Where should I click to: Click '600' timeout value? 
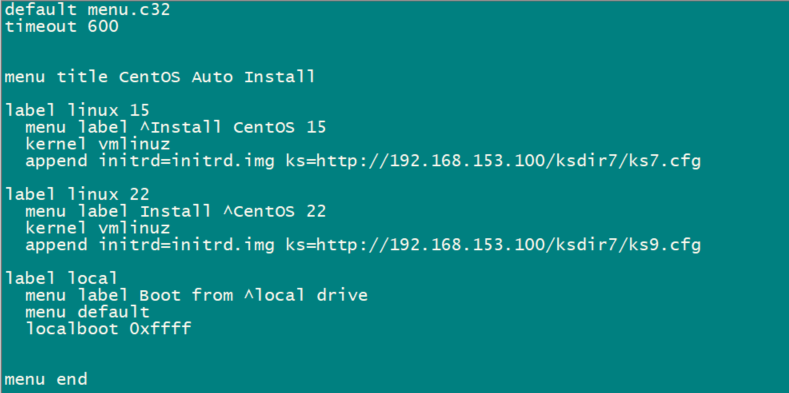pos(103,26)
